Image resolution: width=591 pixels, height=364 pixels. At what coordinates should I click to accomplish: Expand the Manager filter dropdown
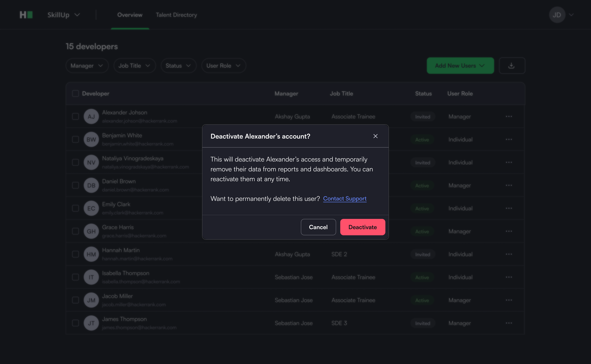(x=87, y=66)
